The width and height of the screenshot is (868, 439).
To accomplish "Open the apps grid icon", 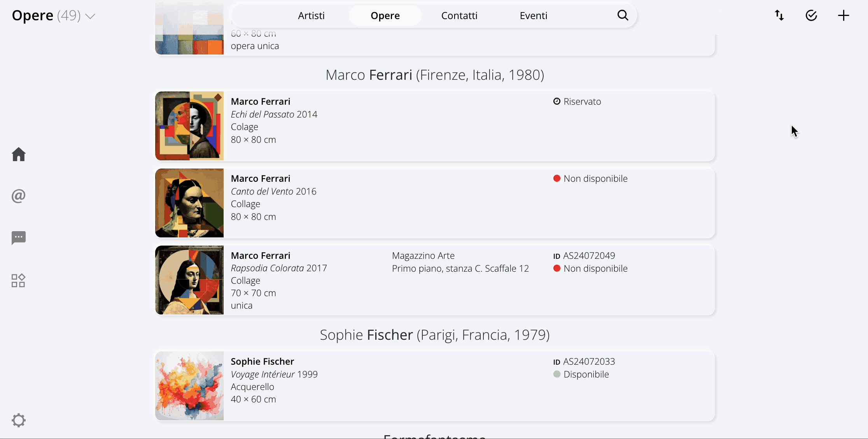I will click(19, 280).
